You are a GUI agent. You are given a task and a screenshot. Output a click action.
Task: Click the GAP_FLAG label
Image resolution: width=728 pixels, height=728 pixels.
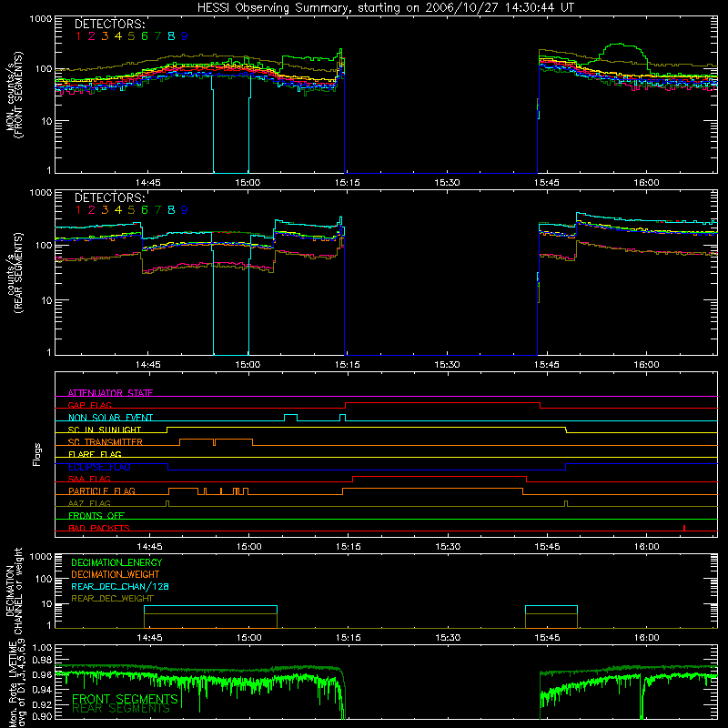pos(90,405)
